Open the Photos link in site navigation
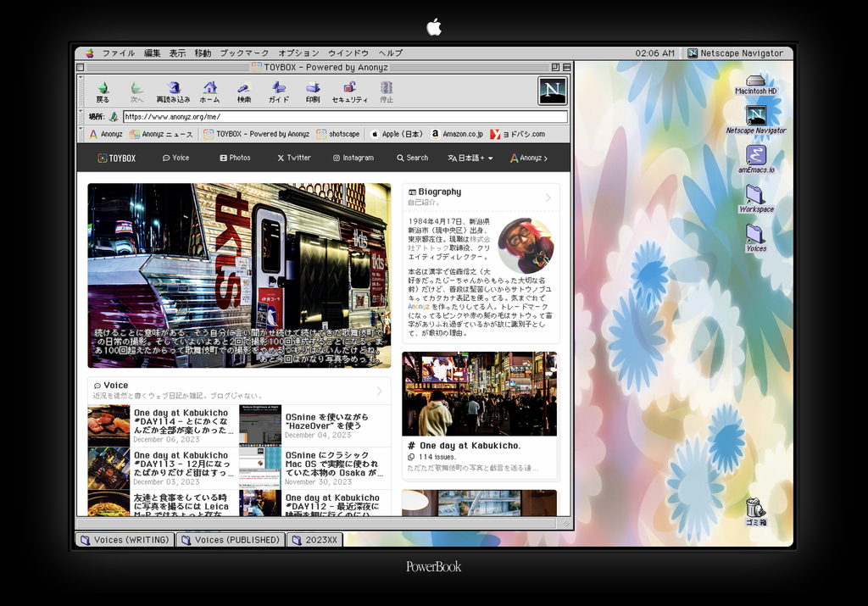The width and height of the screenshot is (868, 606). (x=235, y=158)
